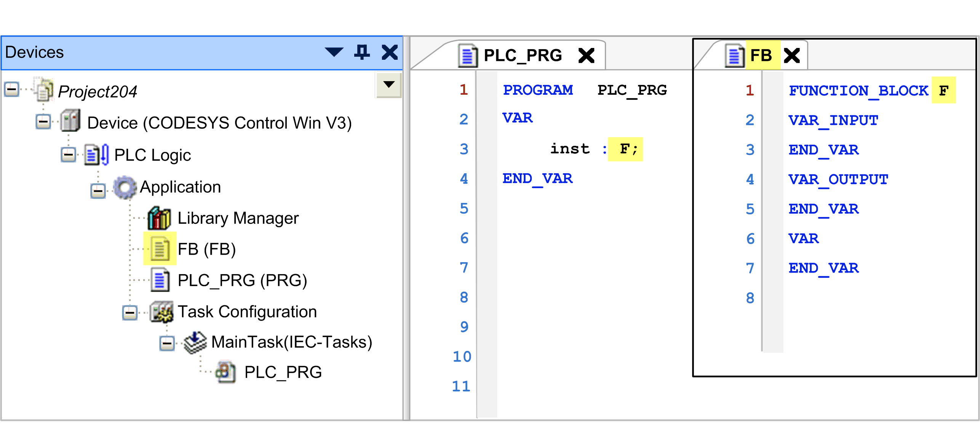Image resolution: width=980 pixels, height=437 pixels.
Task: Click VAR_INPUT in the FB editor
Action: (x=833, y=121)
